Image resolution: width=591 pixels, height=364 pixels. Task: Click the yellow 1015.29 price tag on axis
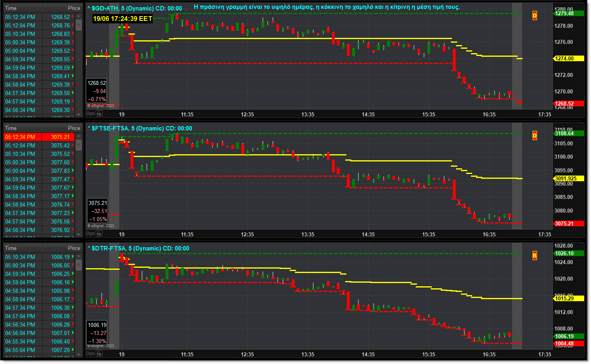(569, 298)
